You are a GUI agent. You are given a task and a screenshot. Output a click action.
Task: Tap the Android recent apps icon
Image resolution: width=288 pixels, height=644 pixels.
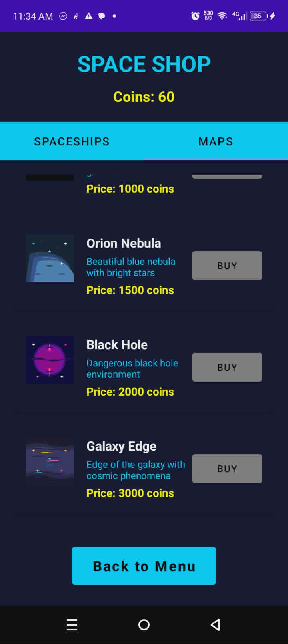click(72, 625)
